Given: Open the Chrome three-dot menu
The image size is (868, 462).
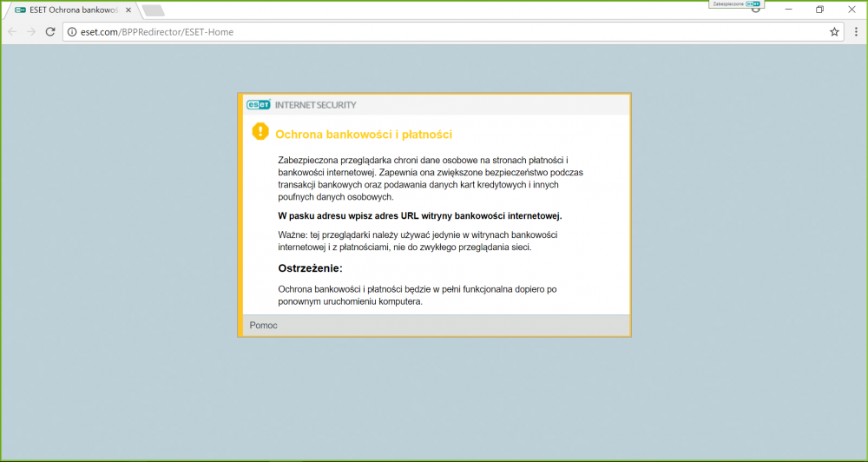Looking at the screenshot, I should (x=857, y=32).
